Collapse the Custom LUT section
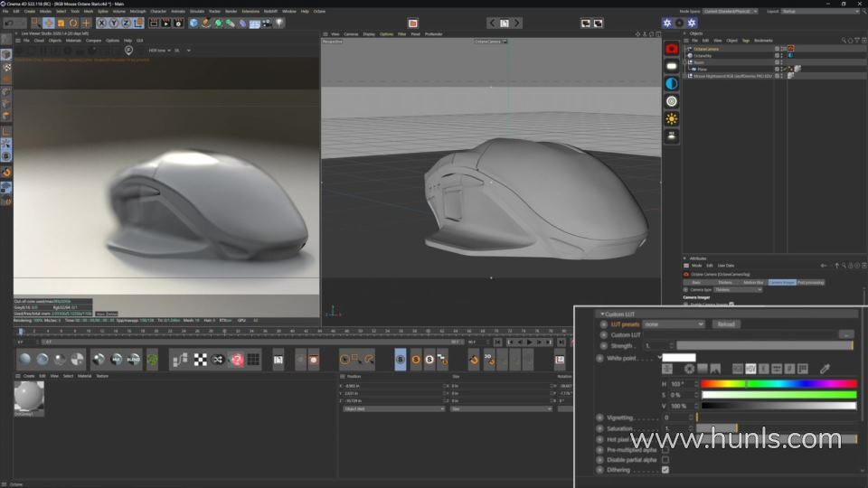 click(602, 314)
